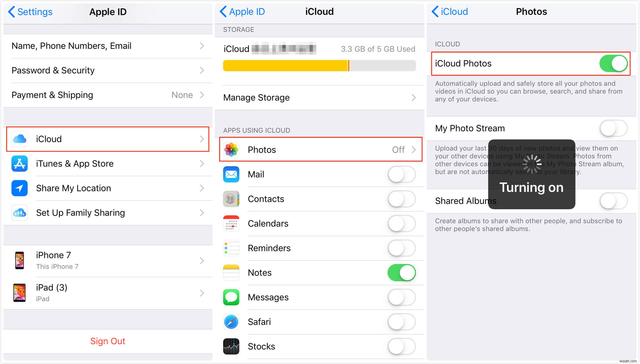Expand Manage Storage settings
Image resolution: width=640 pixels, height=364 pixels.
[320, 97]
